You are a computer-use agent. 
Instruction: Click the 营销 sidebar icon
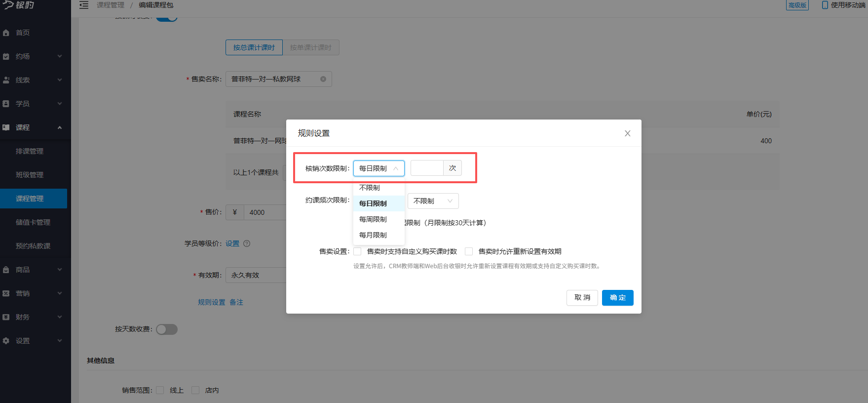6,293
